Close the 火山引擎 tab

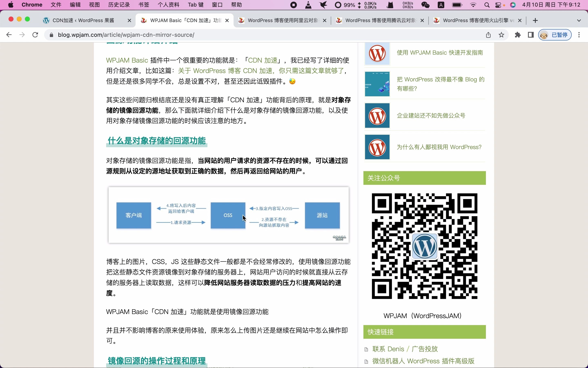520,21
